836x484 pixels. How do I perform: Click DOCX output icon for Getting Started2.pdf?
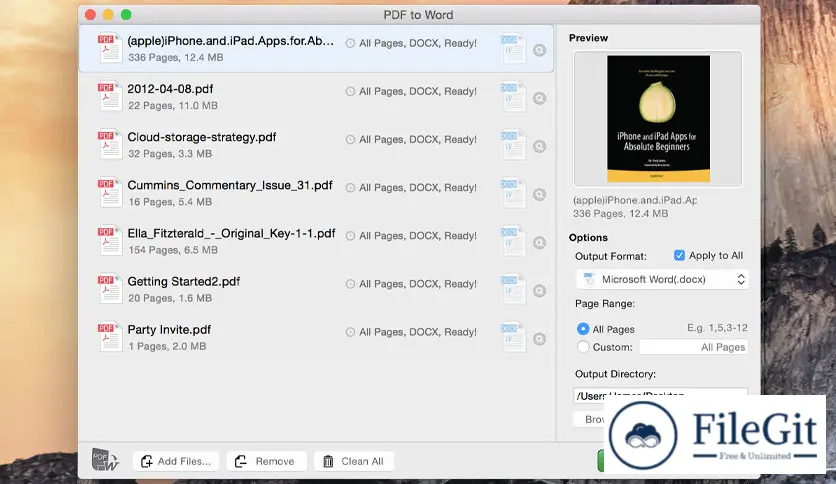[x=513, y=289]
